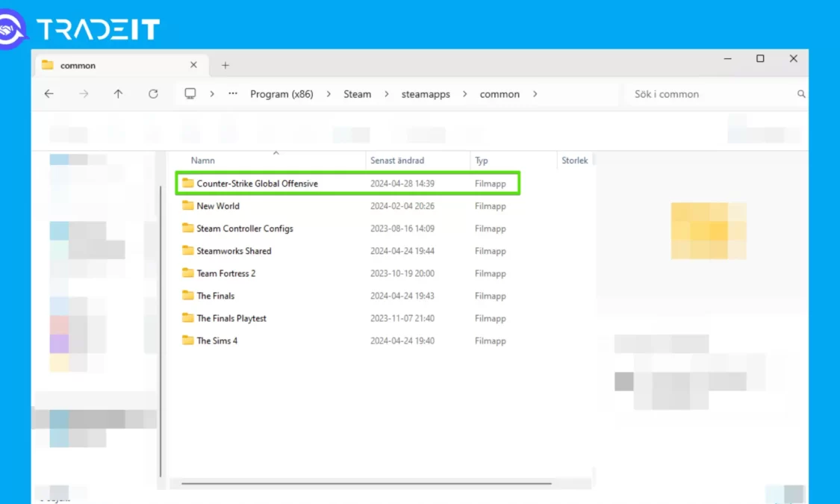Viewport: 840px width, 504px height.
Task: Open a new tab with plus button
Action: coord(225,66)
